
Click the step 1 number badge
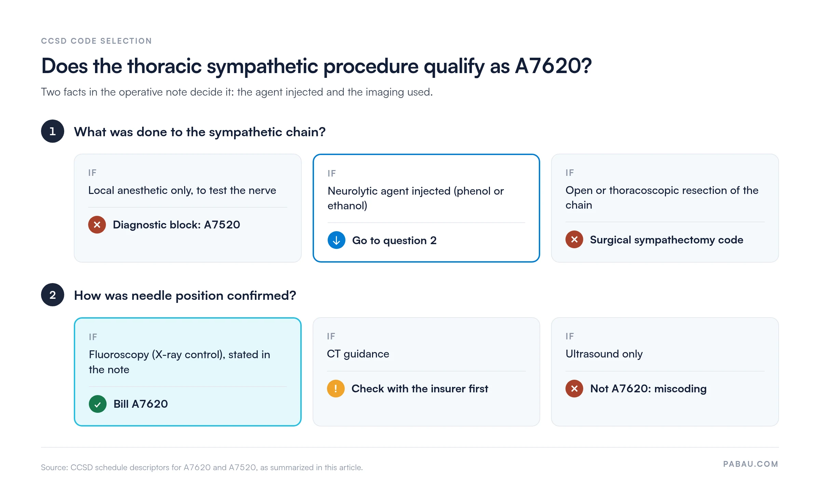point(53,131)
